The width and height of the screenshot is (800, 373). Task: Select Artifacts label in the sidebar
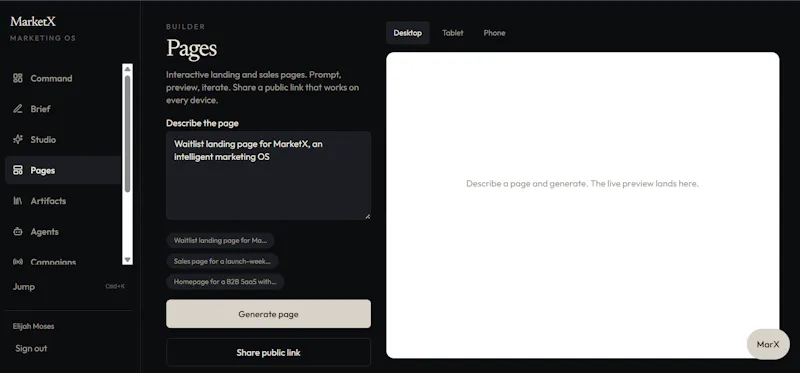point(48,201)
